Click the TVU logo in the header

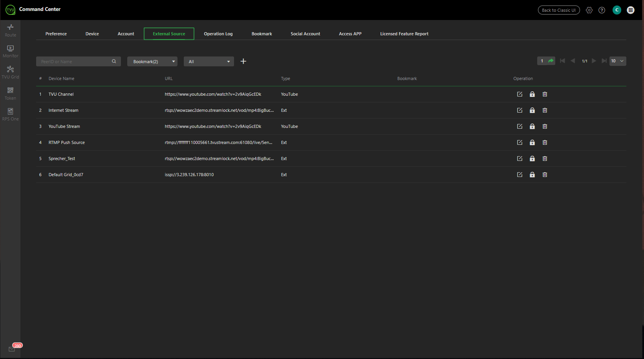click(10, 9)
